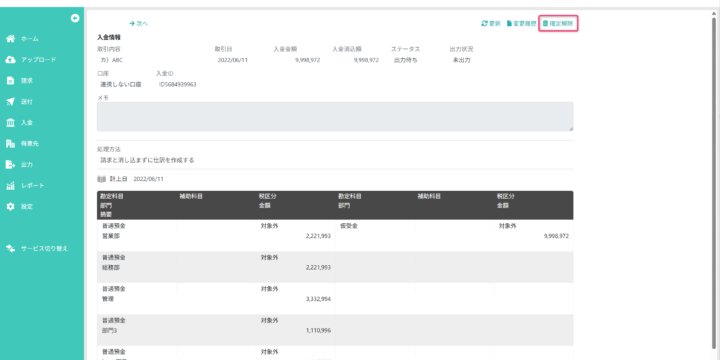Image resolution: width=720 pixels, height=360 pixels.
Task: Open the レポート chart icon
Action: coord(11,186)
